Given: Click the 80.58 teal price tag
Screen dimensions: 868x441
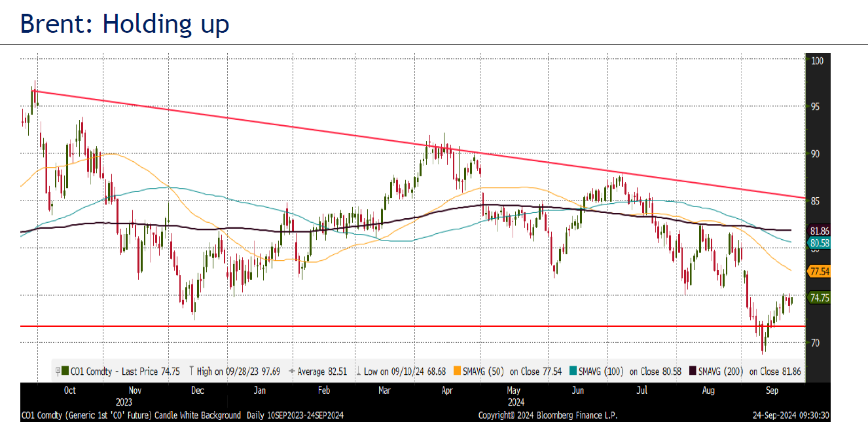Looking at the screenshot, I should pyautogui.click(x=820, y=242).
